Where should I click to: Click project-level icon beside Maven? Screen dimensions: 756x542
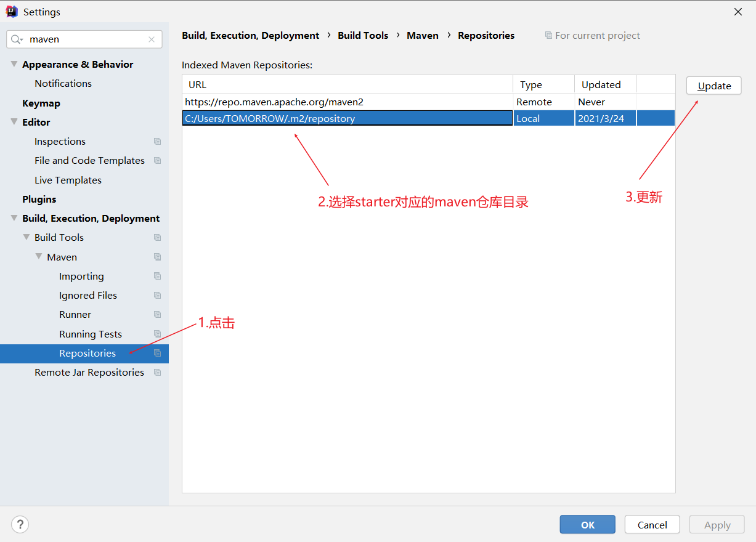pyautogui.click(x=157, y=257)
